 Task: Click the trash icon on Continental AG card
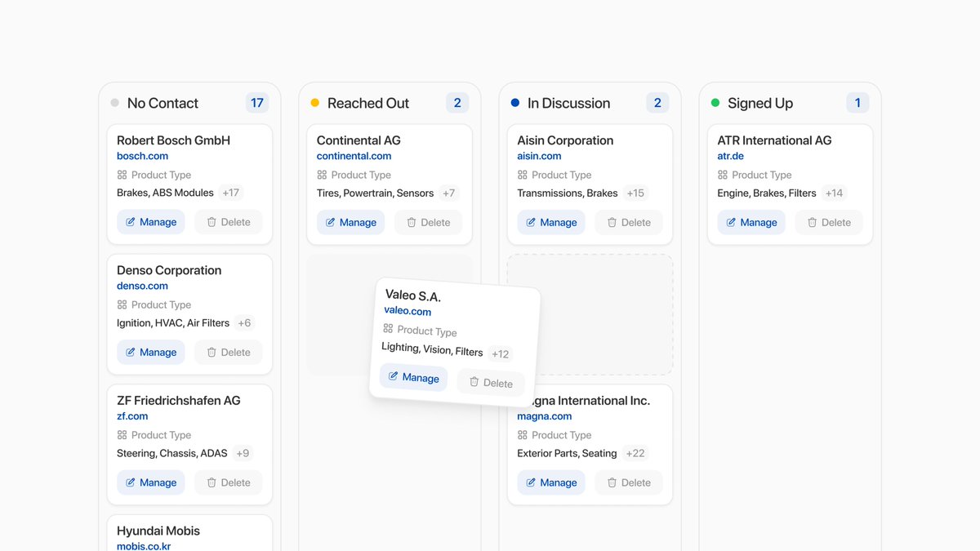[x=412, y=222]
